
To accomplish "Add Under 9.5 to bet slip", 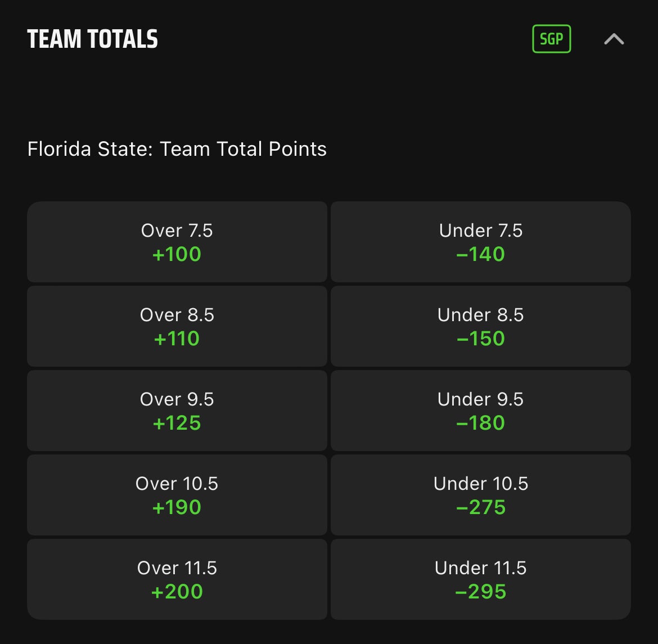I will [480, 411].
